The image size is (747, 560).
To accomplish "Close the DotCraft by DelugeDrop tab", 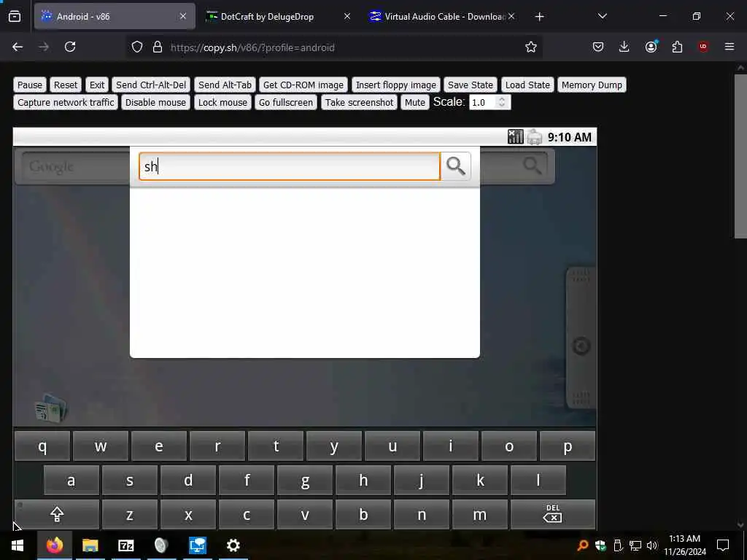I will (347, 17).
